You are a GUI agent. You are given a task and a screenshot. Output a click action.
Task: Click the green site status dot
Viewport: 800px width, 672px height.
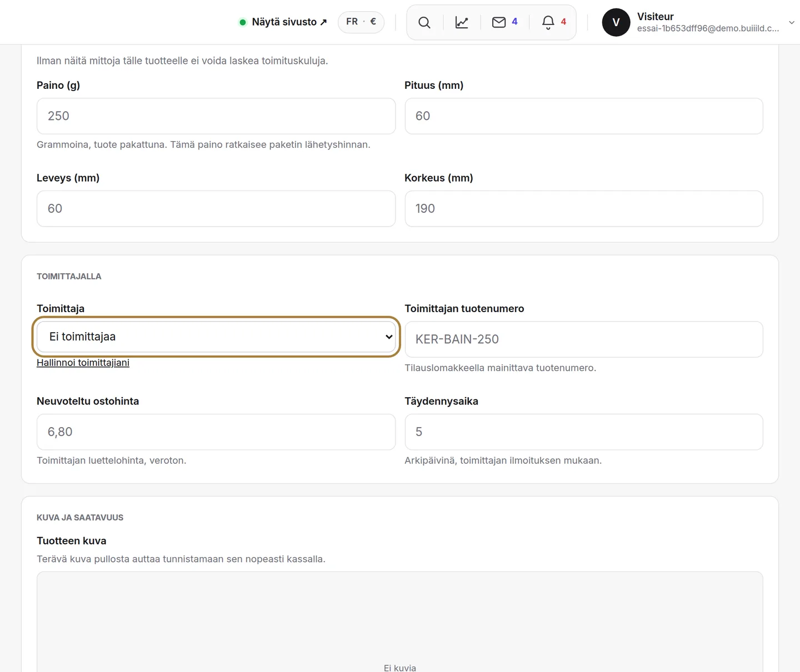point(243,22)
